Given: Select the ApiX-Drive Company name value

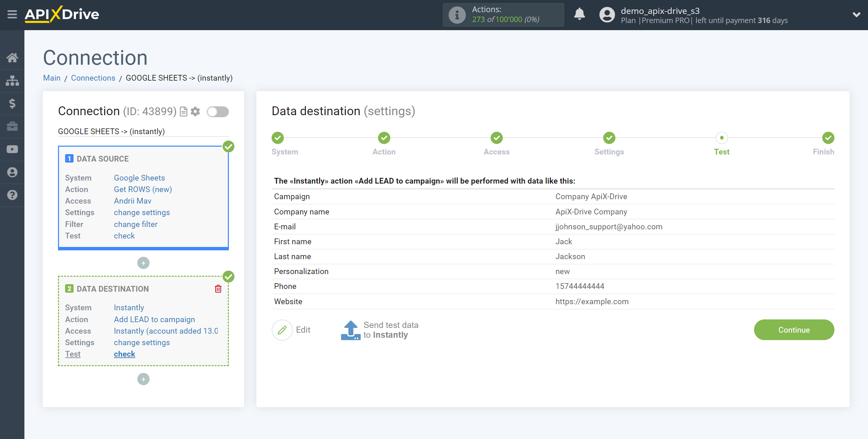Looking at the screenshot, I should [591, 212].
